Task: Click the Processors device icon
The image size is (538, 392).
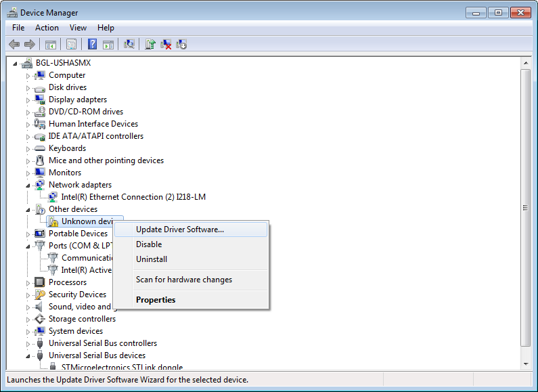Action: pos(39,282)
